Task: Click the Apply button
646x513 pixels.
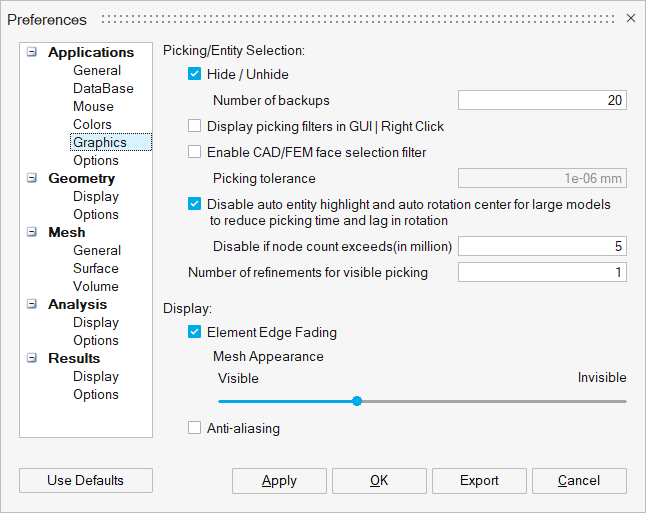Action: click(279, 481)
